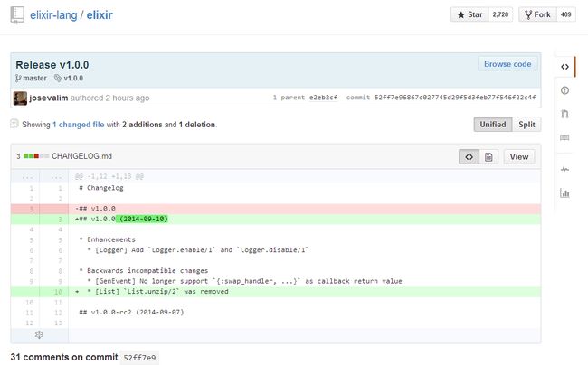588x365 pixels.
Task: Open the Code sidebar icon
Action: click(564, 67)
